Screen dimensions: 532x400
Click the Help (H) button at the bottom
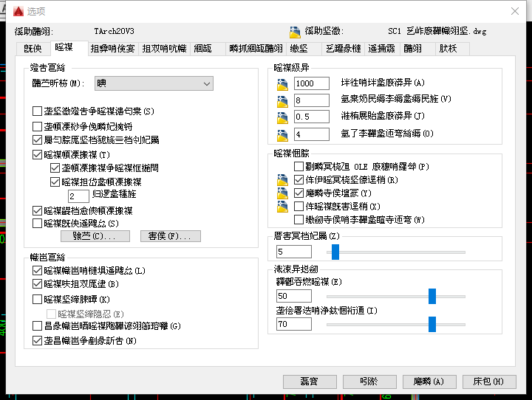[x=489, y=382]
